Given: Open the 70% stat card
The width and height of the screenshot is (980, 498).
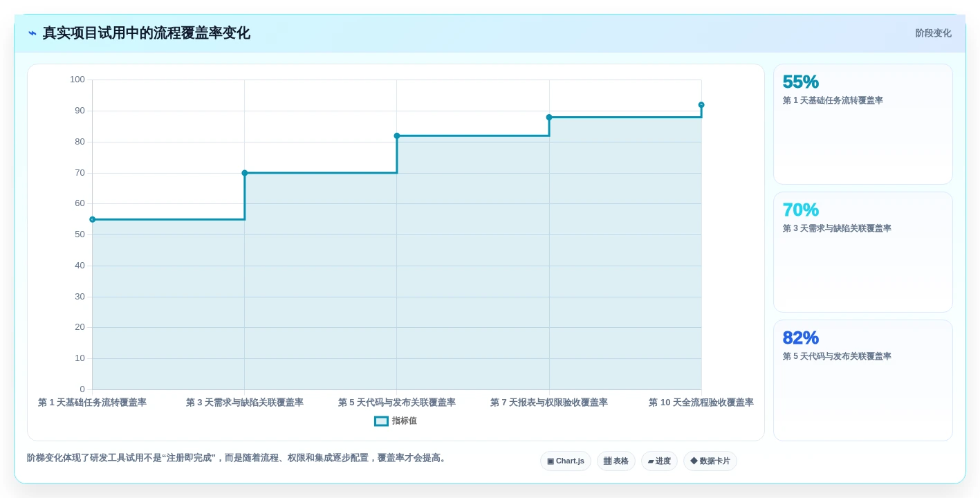Looking at the screenshot, I should pos(862,252).
